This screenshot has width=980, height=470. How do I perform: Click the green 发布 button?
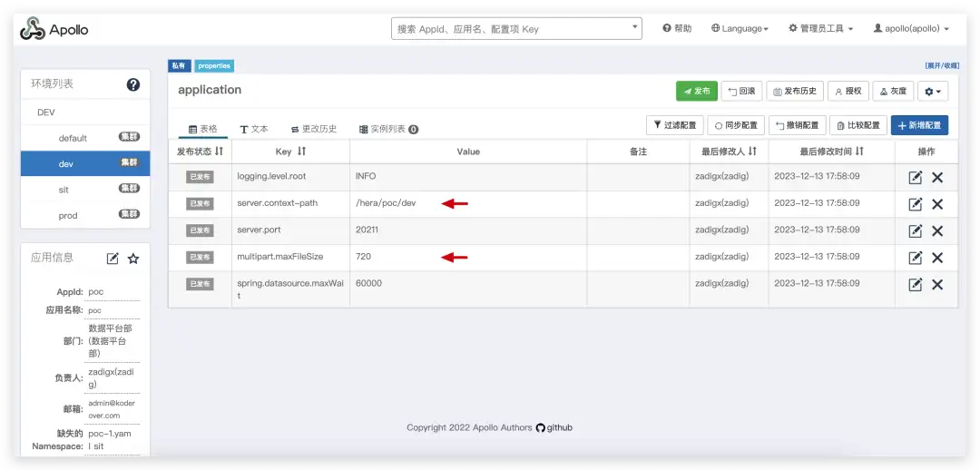[x=696, y=92]
